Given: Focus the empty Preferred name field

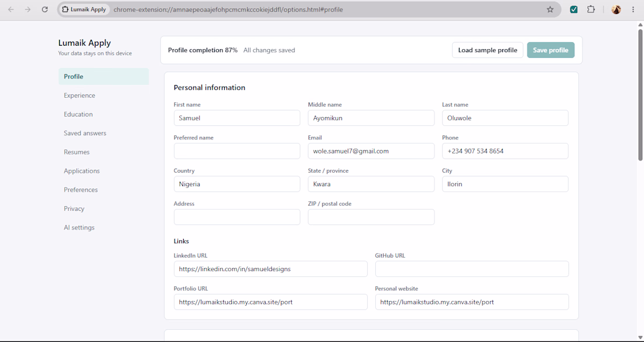Looking at the screenshot, I should tap(237, 151).
